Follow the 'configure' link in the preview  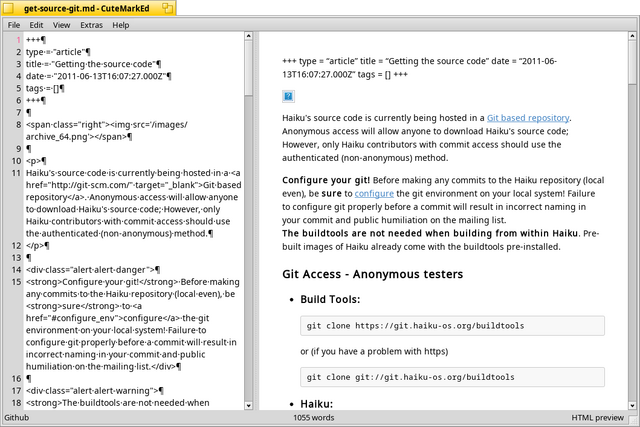[x=374, y=193]
